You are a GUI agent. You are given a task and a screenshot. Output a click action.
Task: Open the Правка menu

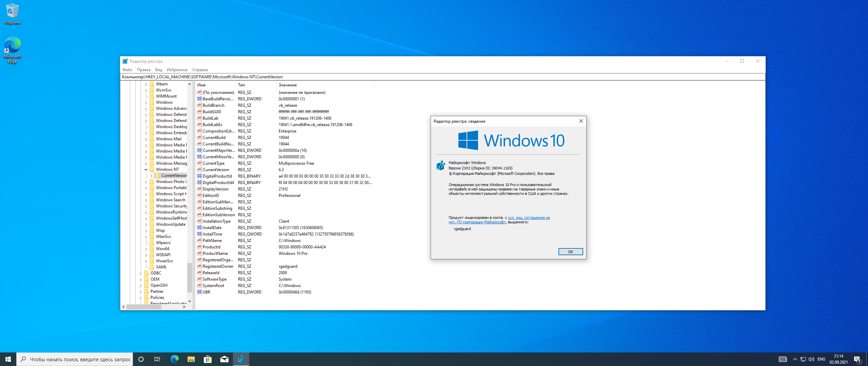[x=143, y=70]
